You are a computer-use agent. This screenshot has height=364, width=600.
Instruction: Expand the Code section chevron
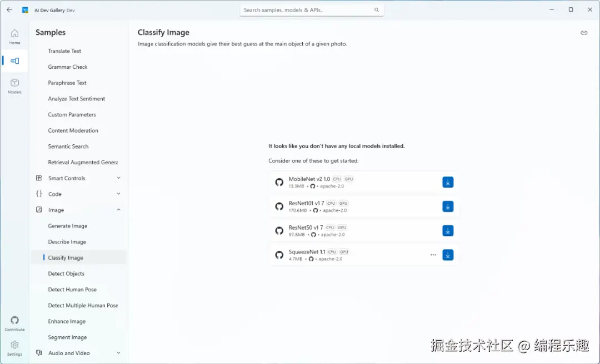coord(119,194)
